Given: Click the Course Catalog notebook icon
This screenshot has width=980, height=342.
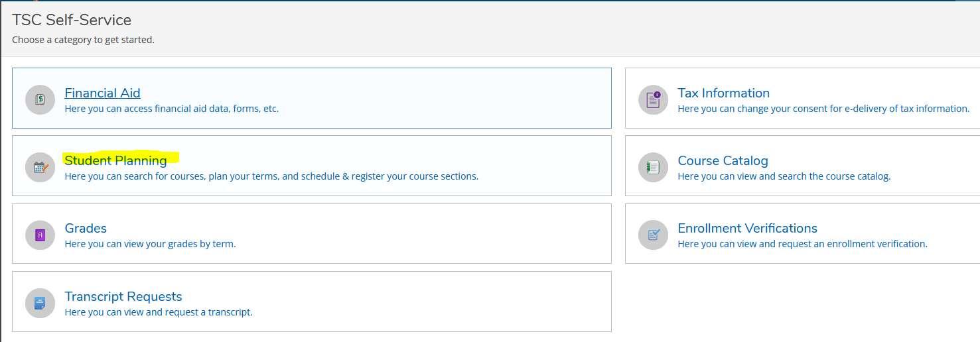Looking at the screenshot, I should (653, 167).
